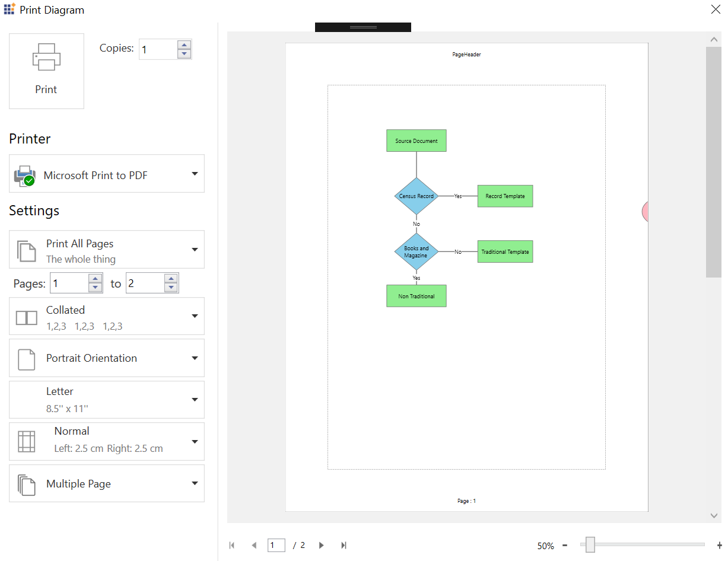Decrement the Pages from value down arrow
728x561 pixels.
pyautogui.click(x=96, y=288)
